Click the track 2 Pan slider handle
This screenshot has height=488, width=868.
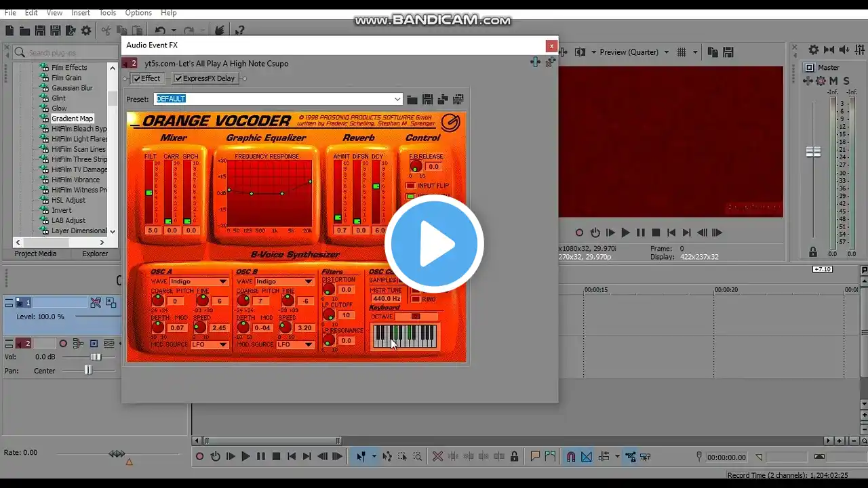point(87,370)
